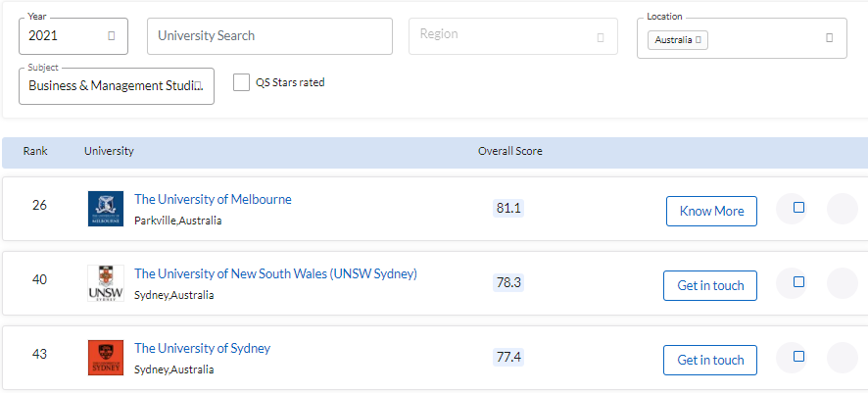The width and height of the screenshot is (868, 393).
Task: Click rank number 43
Action: pyautogui.click(x=39, y=354)
